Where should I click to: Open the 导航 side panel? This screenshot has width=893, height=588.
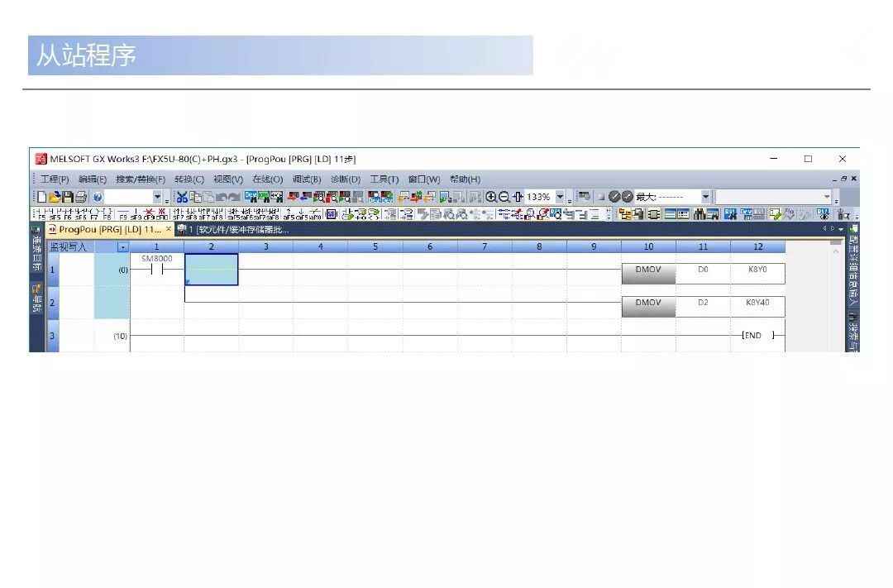point(36,298)
